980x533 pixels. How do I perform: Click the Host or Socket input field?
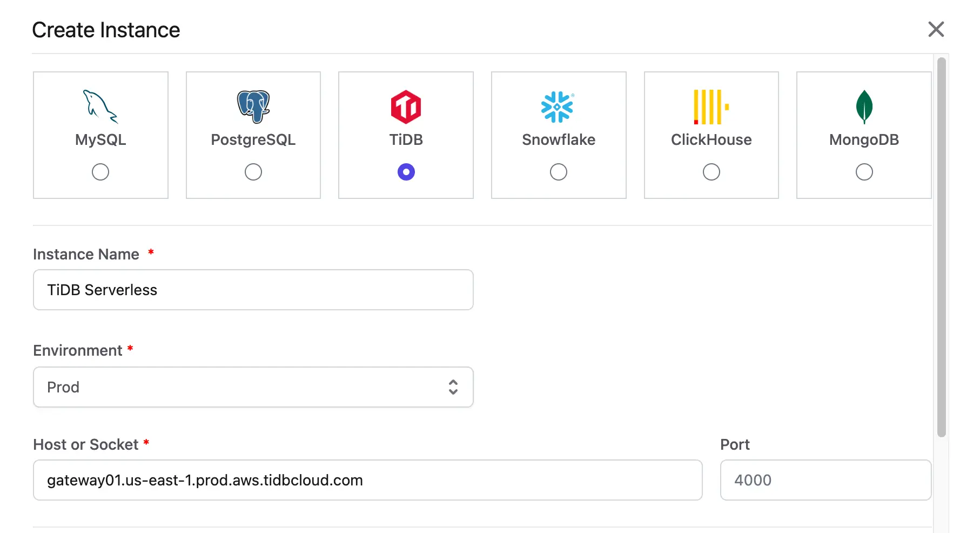point(367,480)
